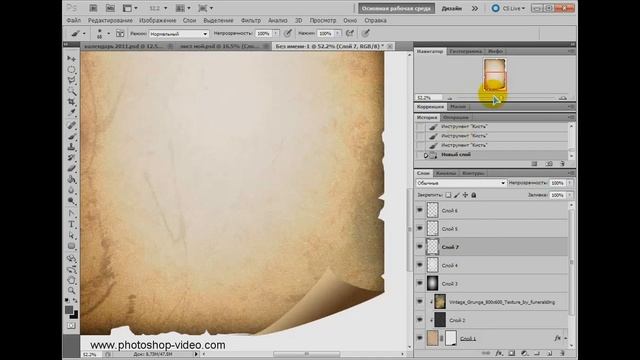Select the Eraser tool

[71, 168]
